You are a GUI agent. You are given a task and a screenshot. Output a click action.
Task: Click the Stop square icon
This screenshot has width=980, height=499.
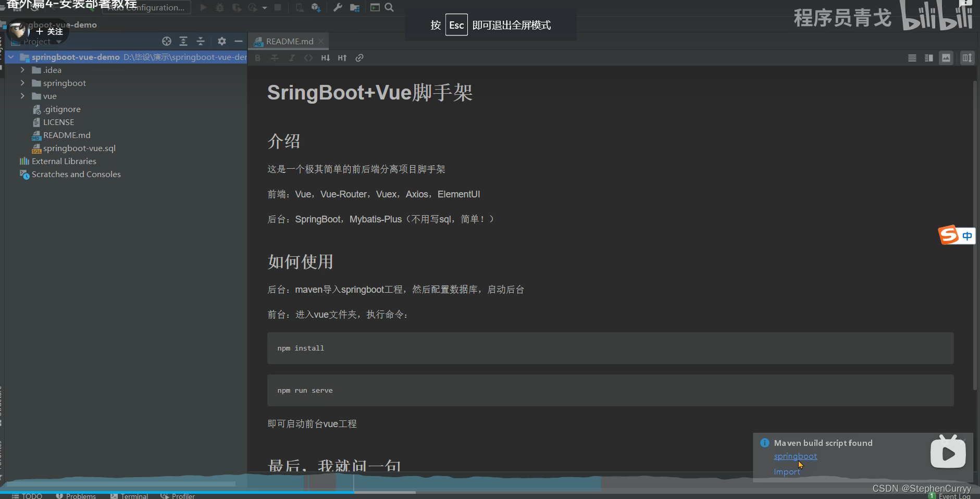[x=278, y=7]
